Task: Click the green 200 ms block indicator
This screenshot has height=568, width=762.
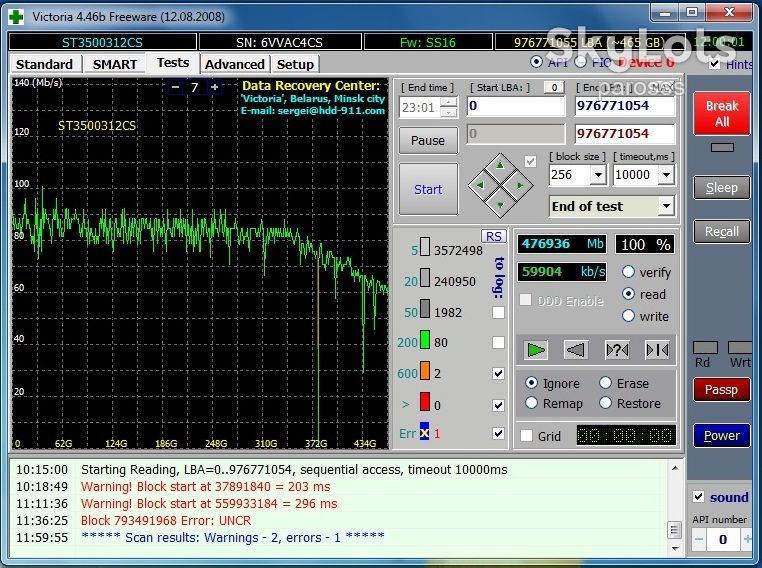Action: [x=425, y=339]
